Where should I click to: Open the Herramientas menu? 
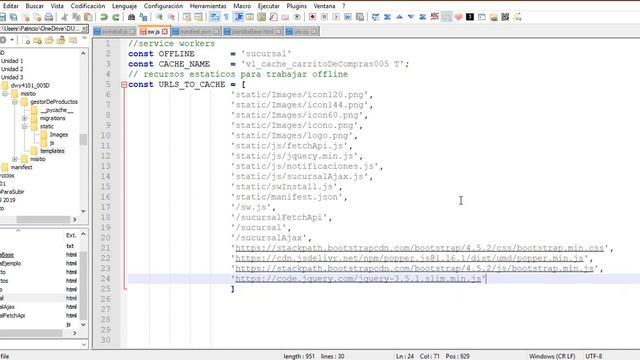(208, 6)
